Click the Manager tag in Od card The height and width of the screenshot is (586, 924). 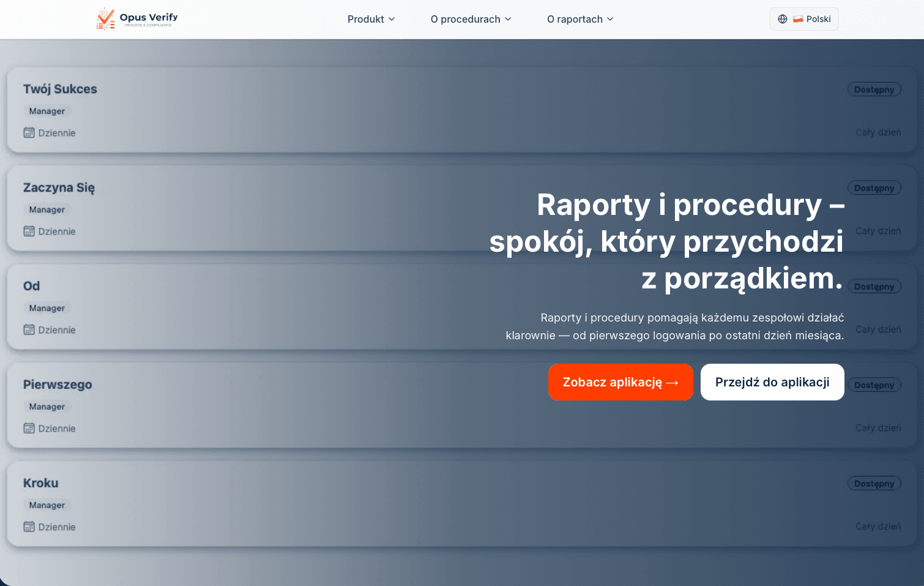click(x=47, y=309)
